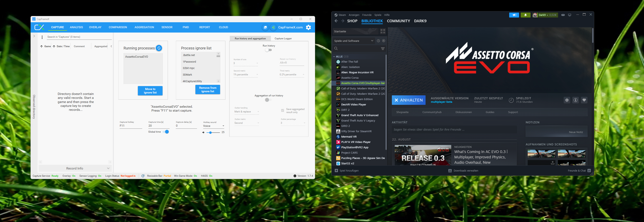Open the three-dot captures menu in CapFrameX
Image resolution: width=644 pixels, height=222 pixels.
click(x=42, y=37)
